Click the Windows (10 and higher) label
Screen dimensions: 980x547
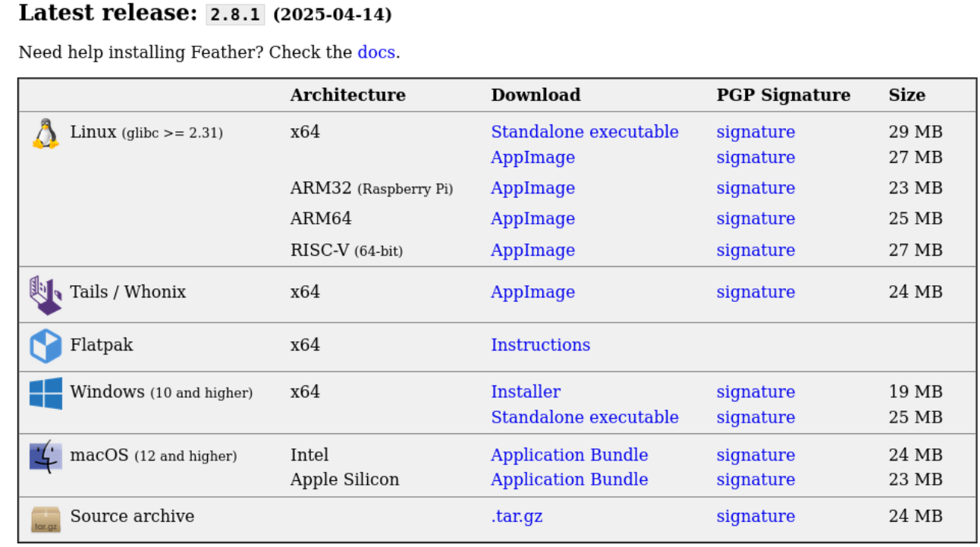pyautogui.click(x=162, y=392)
